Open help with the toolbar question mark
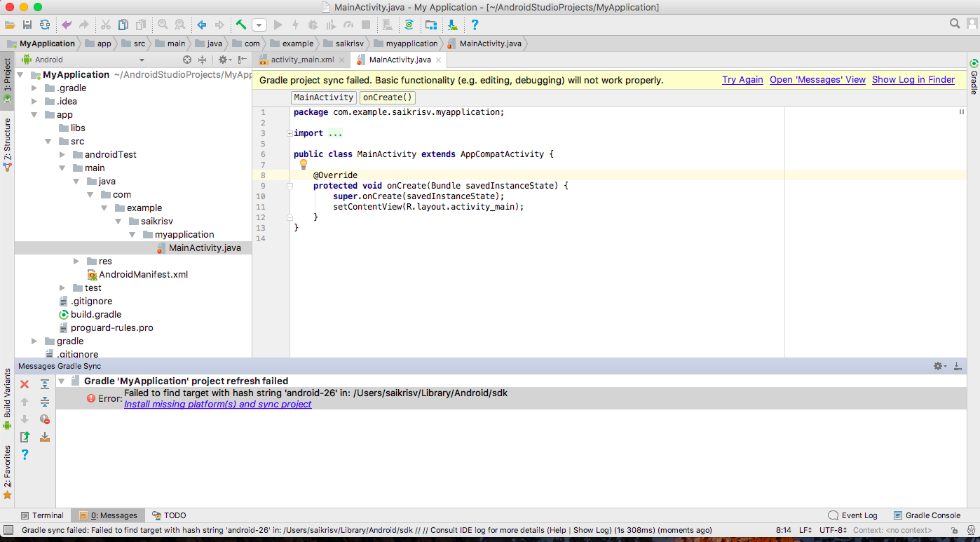Viewport: 980px width, 542px height. click(x=475, y=25)
